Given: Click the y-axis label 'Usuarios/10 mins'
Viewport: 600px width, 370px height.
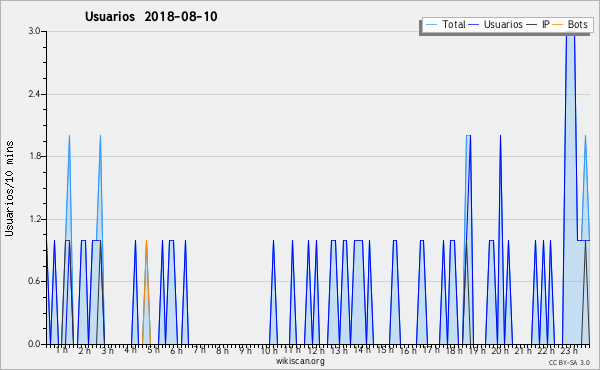Looking at the screenshot, I should coord(9,189).
